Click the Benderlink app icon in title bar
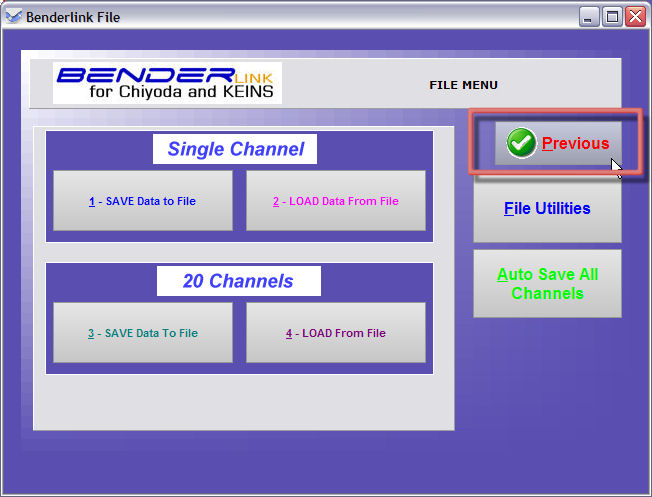The image size is (652, 497). click(x=13, y=15)
